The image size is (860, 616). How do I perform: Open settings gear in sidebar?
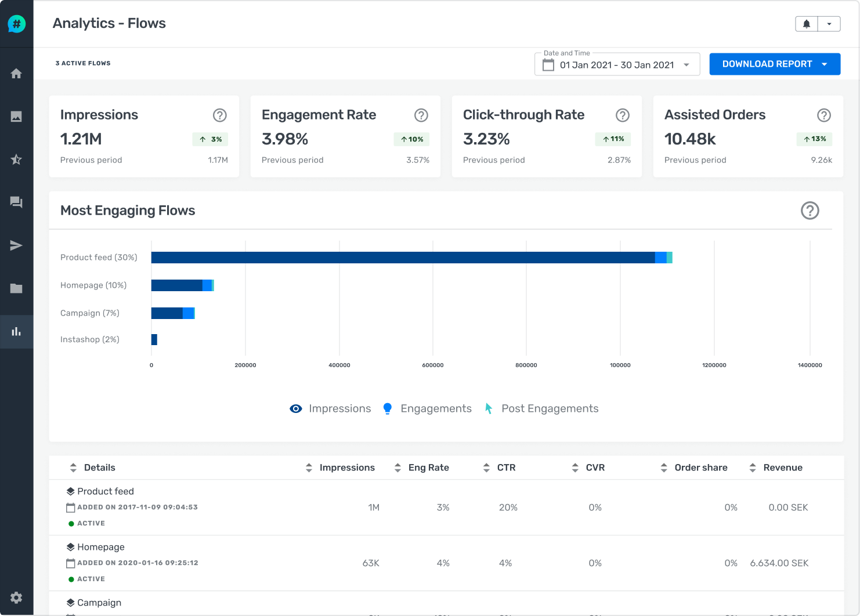click(x=16, y=597)
